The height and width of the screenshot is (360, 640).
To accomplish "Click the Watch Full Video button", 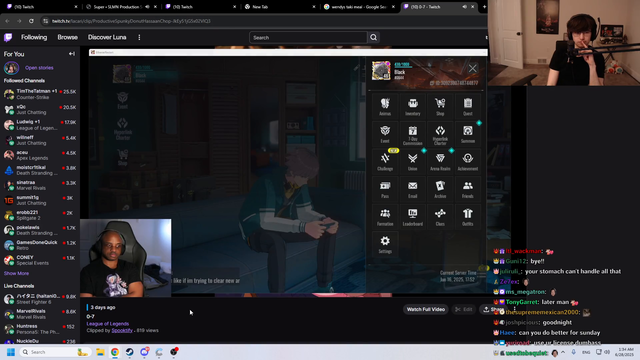I will coord(426,309).
